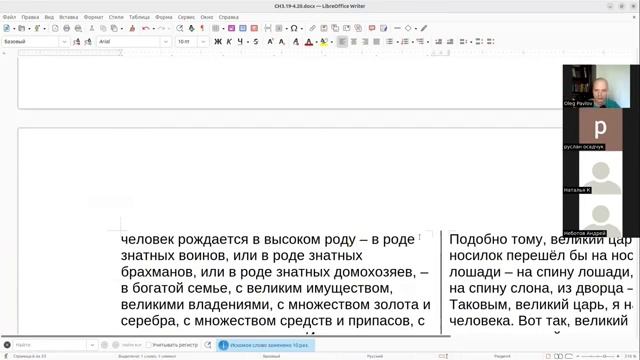The height and width of the screenshot is (360, 640).
Task: Click the New document icon
Action: (7, 28)
